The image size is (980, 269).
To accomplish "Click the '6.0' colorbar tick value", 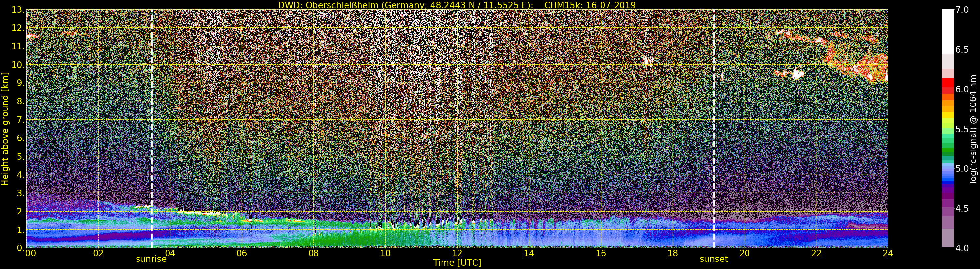I will pyautogui.click(x=962, y=89).
